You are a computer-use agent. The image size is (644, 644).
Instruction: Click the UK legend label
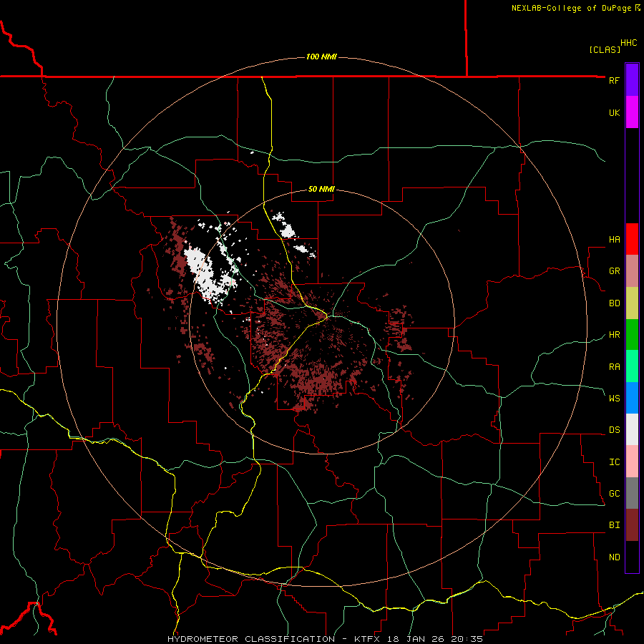click(614, 112)
